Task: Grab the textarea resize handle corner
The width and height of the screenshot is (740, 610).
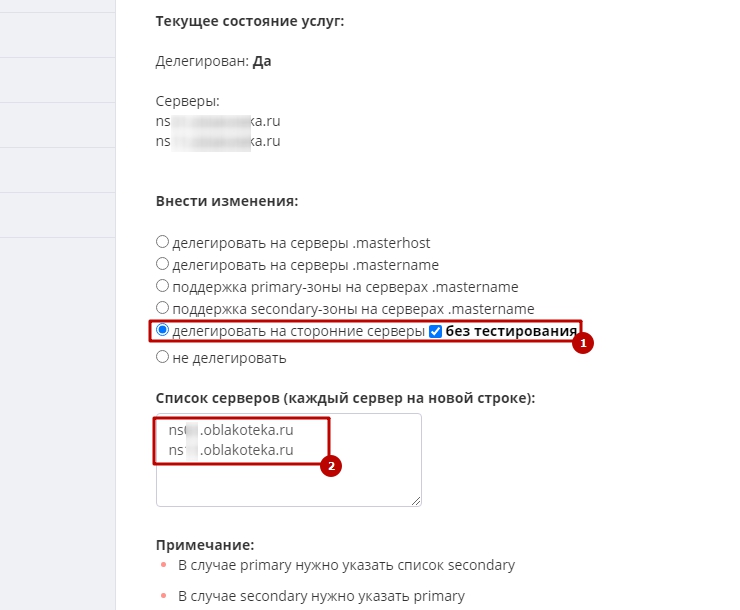Action: point(415,500)
